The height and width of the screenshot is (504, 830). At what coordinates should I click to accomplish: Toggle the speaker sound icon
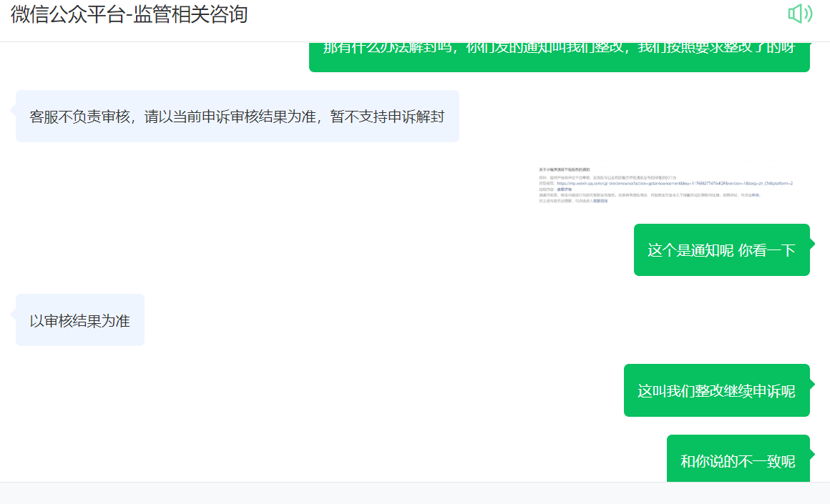(x=800, y=14)
